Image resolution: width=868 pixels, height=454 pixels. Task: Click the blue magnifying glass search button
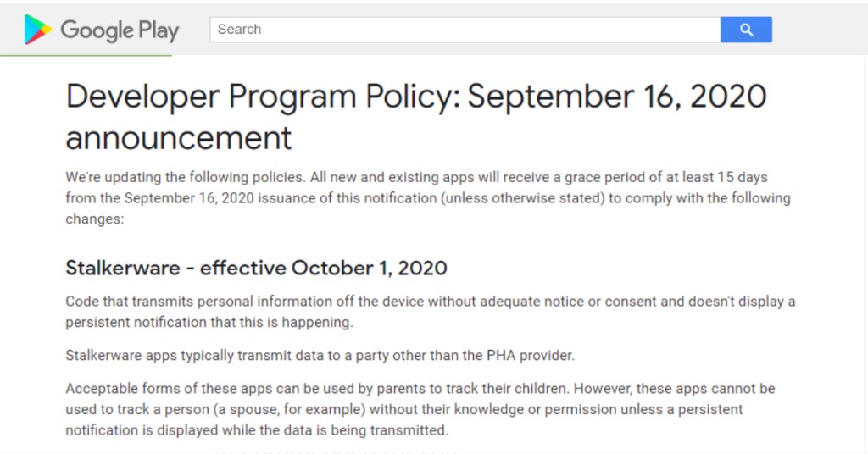746,30
